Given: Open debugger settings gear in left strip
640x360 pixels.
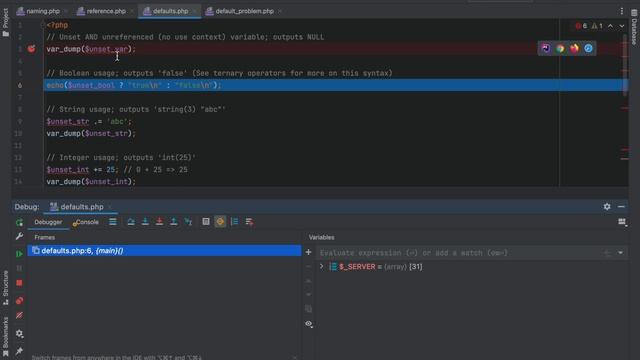Looking at the screenshot, I should (x=19, y=333).
